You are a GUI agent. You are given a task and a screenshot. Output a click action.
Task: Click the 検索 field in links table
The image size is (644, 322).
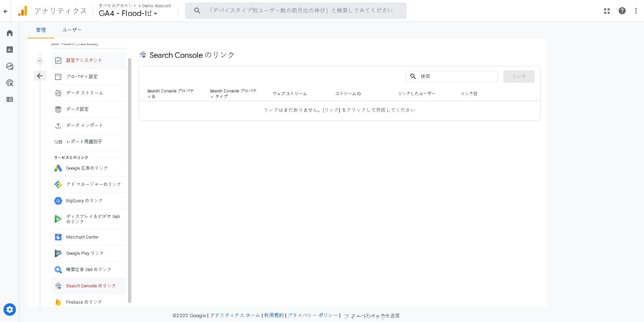[x=452, y=77]
